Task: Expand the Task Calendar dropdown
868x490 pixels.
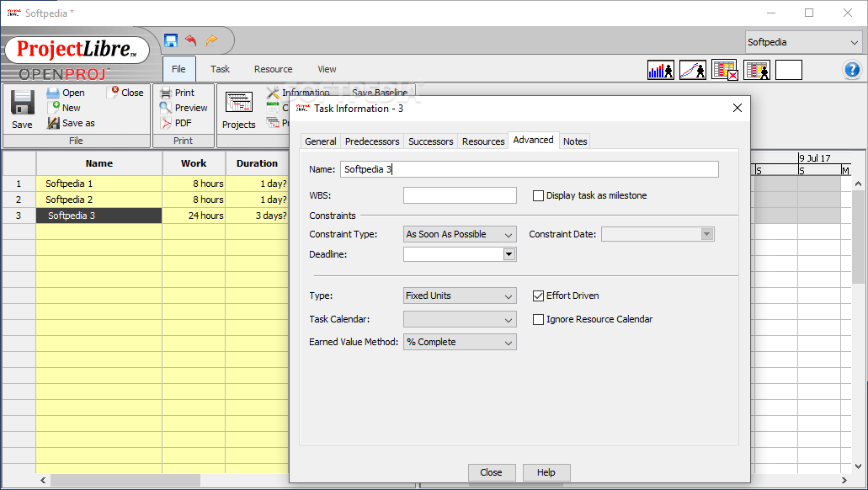Action: coord(460,319)
